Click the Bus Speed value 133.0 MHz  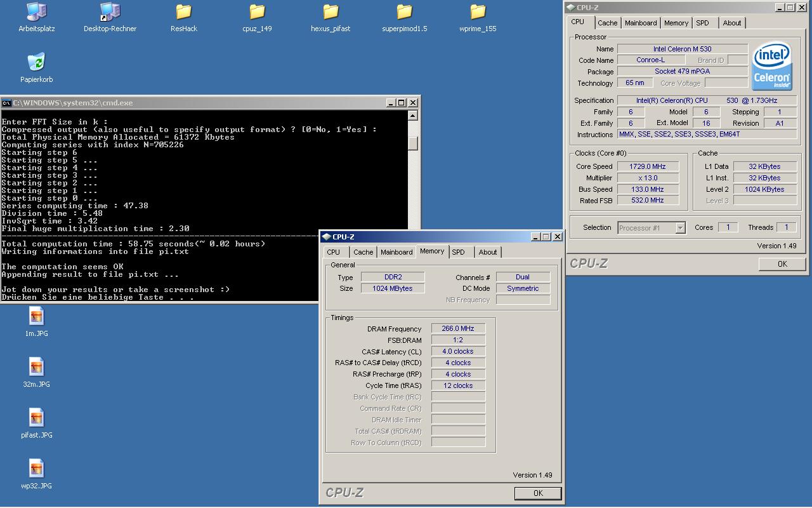click(647, 189)
